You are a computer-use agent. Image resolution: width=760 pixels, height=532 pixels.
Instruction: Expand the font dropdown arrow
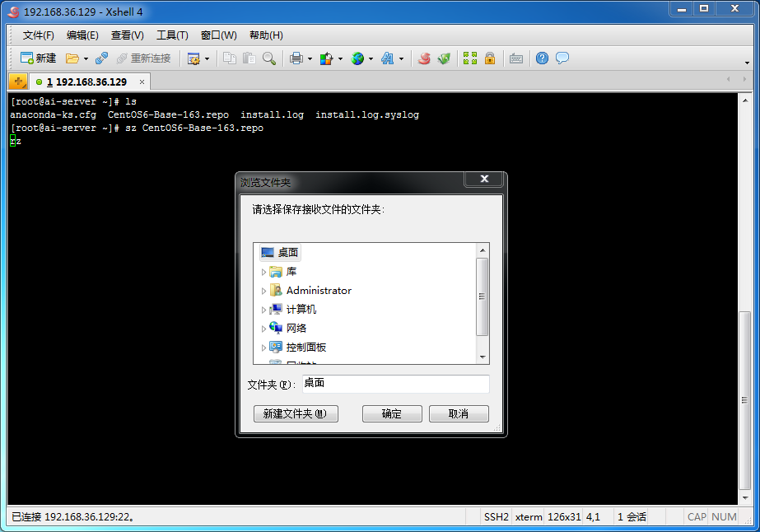pos(401,58)
